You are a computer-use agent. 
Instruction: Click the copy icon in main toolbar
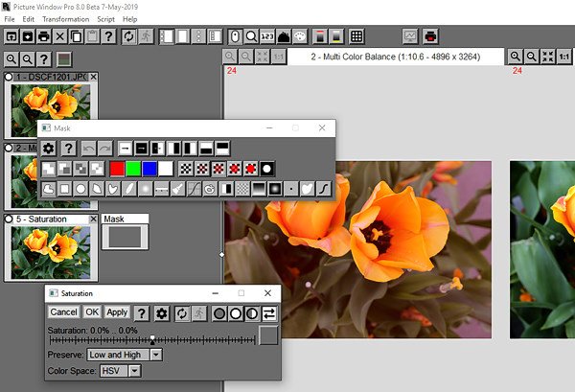coord(77,36)
